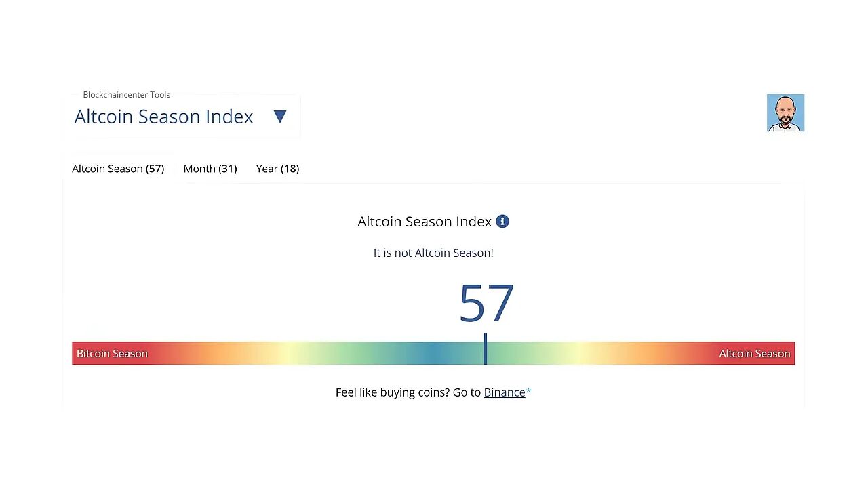
Task: Select the Blockchaincenter profile picture
Action: click(785, 113)
